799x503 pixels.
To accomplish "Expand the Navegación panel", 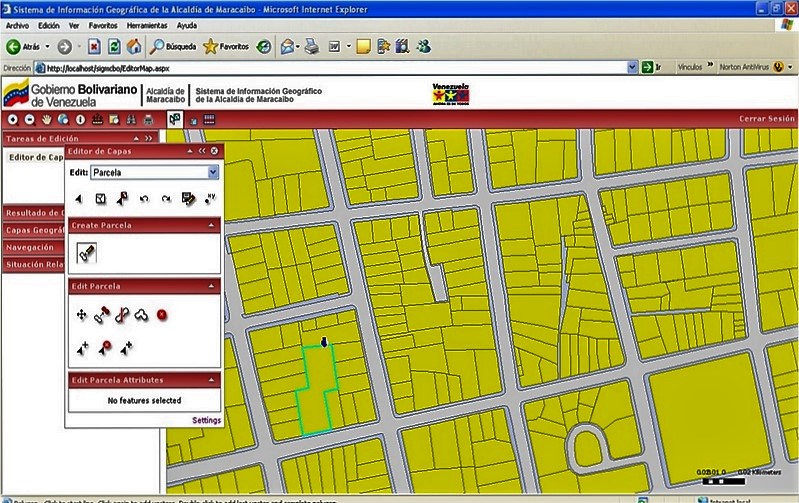I will 31,247.
